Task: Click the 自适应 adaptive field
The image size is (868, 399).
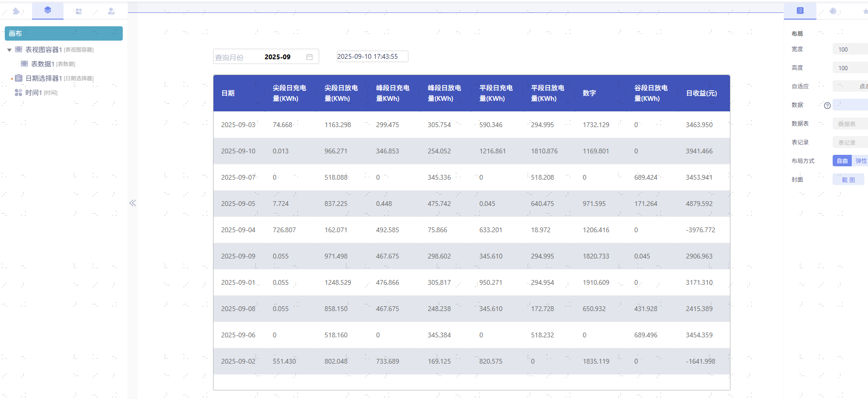Action: (850, 86)
